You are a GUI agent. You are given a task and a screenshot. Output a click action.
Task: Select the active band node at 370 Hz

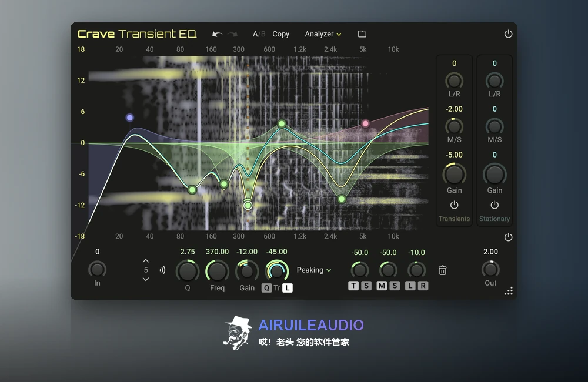(x=248, y=205)
